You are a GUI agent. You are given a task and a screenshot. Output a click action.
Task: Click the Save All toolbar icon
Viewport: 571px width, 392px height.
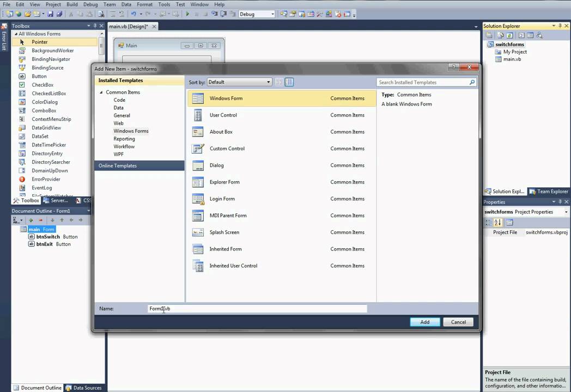[59, 14]
